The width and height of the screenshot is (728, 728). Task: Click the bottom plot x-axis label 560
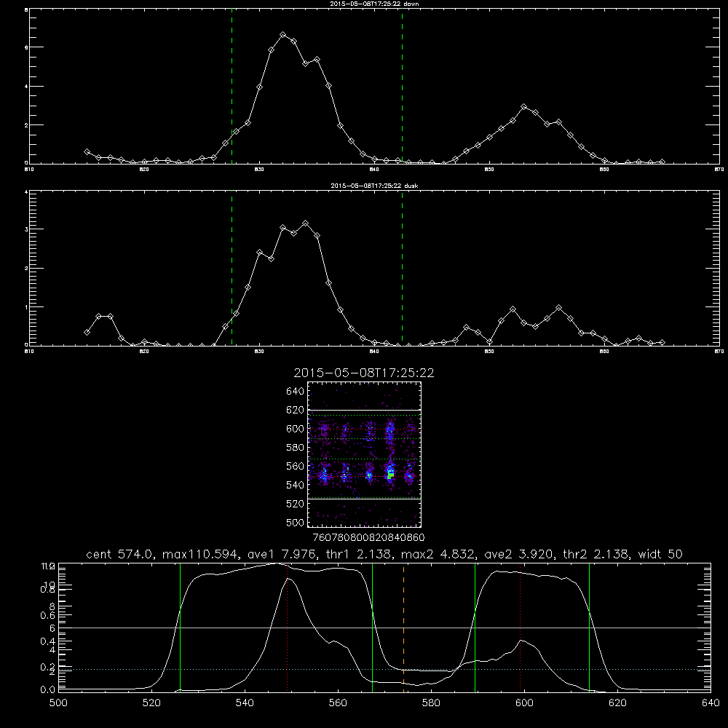tap(338, 703)
